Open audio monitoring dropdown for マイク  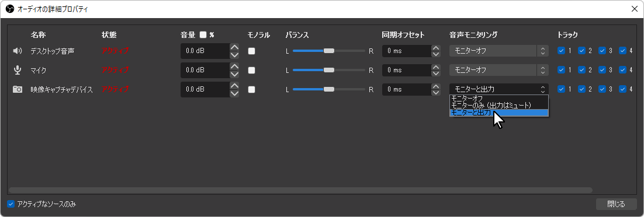[499, 70]
